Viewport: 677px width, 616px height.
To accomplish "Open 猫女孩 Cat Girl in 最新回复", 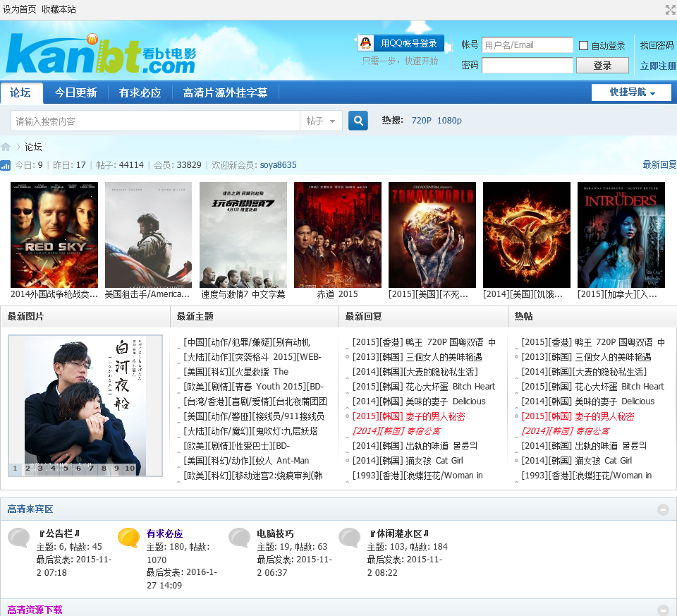I will [x=408, y=461].
